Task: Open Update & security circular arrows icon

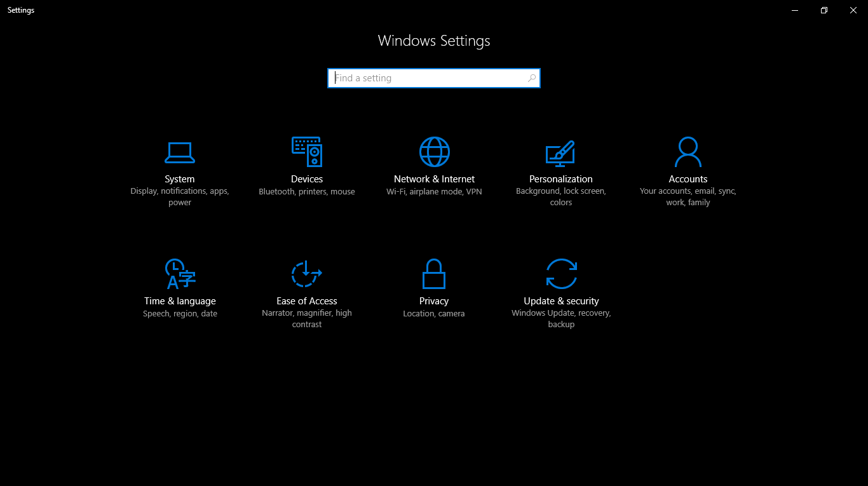Action: tap(561, 274)
